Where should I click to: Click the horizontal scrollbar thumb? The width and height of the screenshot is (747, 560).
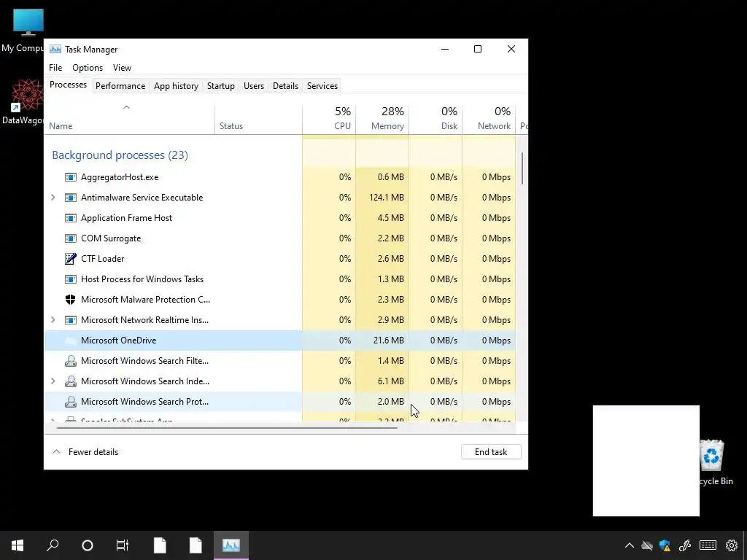pos(227,427)
